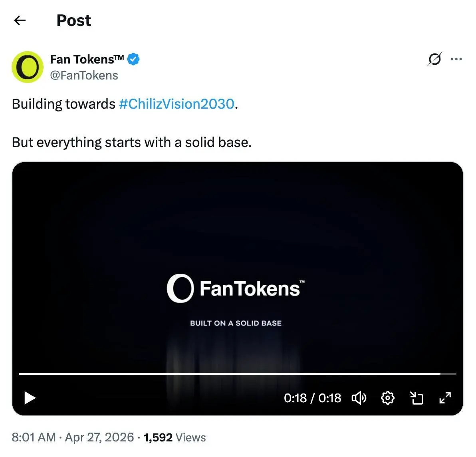Toggle picture-in-picture mode
The width and height of the screenshot is (476, 457).
(x=416, y=398)
